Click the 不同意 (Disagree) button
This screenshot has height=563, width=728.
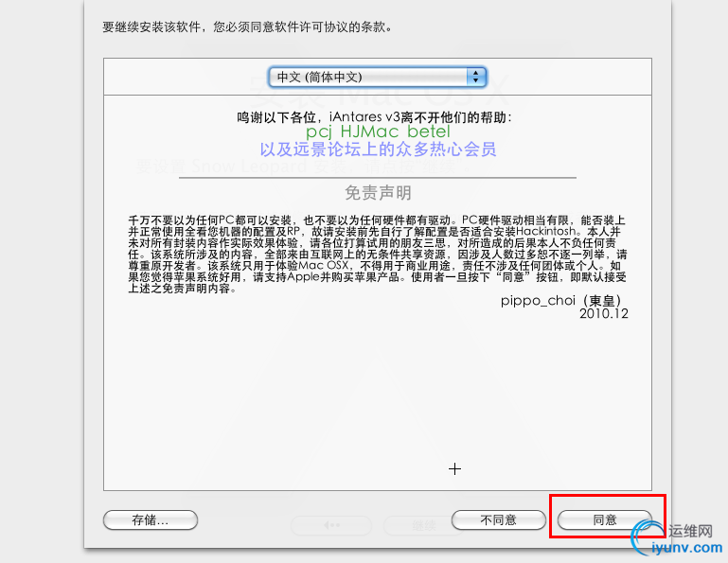point(499,519)
